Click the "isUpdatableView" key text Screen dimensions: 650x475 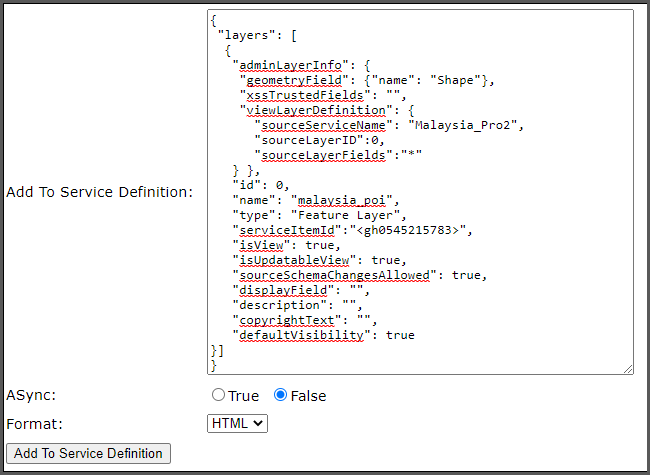click(294, 260)
